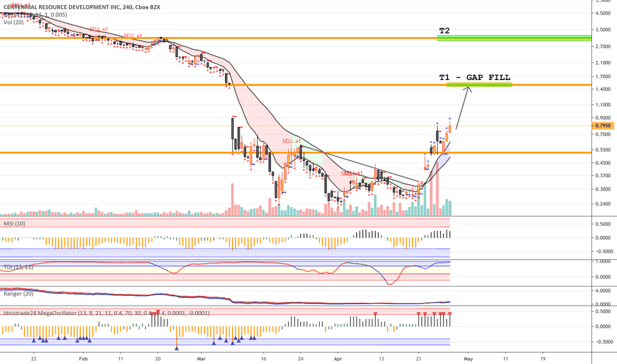The height and width of the screenshot is (364, 617).
Task: Select the Vol (20) indicator label
Action: 13,23
